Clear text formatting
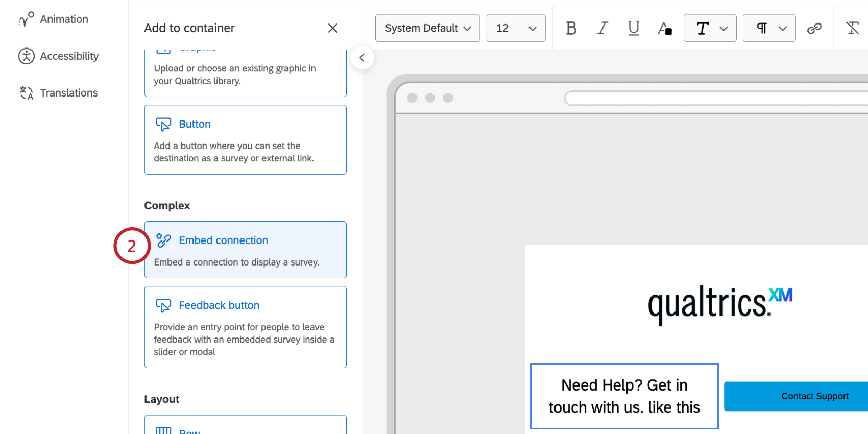 pyautogui.click(x=853, y=28)
